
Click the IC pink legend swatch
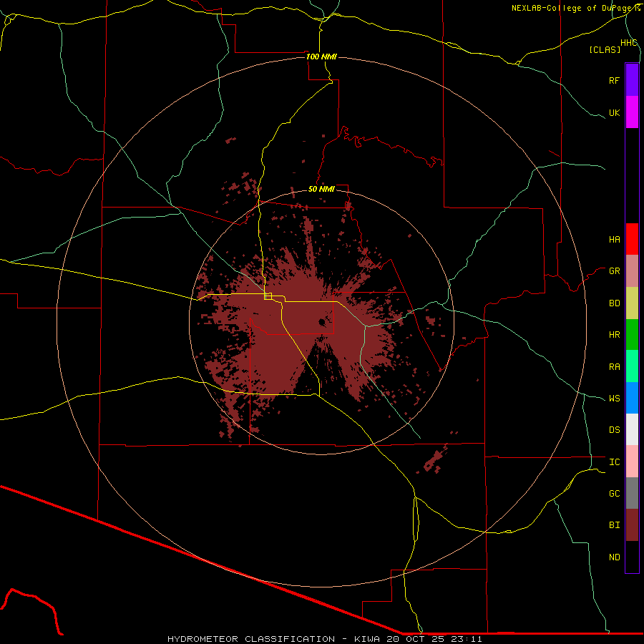[x=632, y=462]
